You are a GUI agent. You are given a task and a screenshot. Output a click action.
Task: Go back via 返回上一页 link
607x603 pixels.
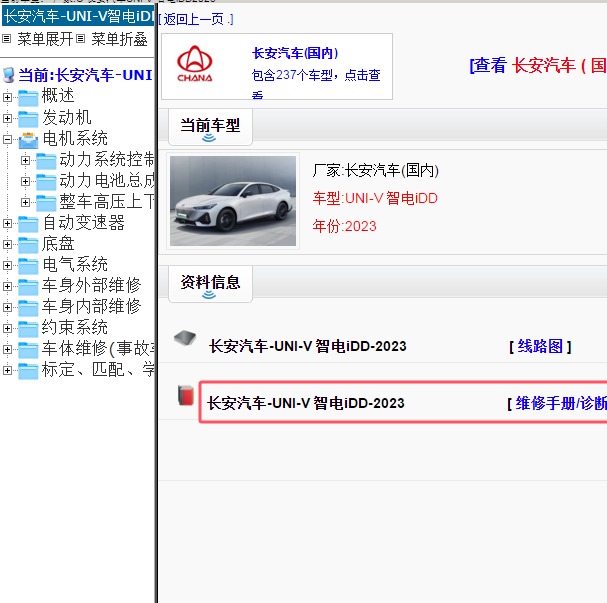(x=195, y=19)
